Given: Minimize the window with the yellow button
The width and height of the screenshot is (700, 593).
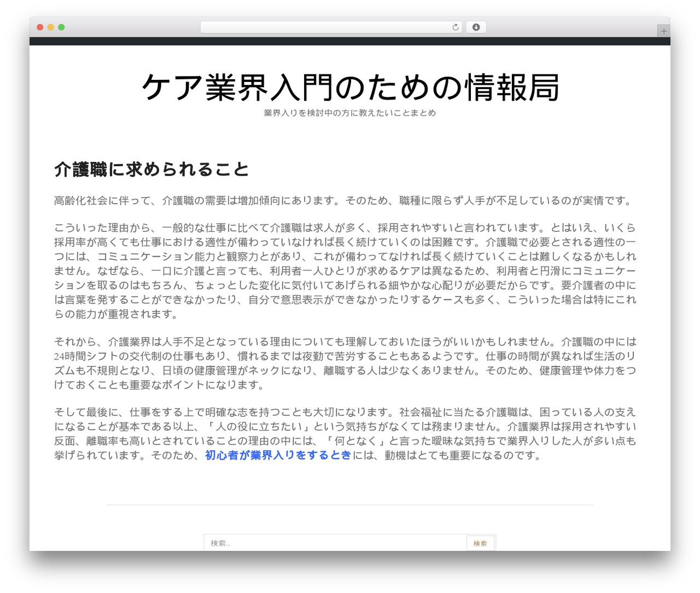Looking at the screenshot, I should point(51,27).
